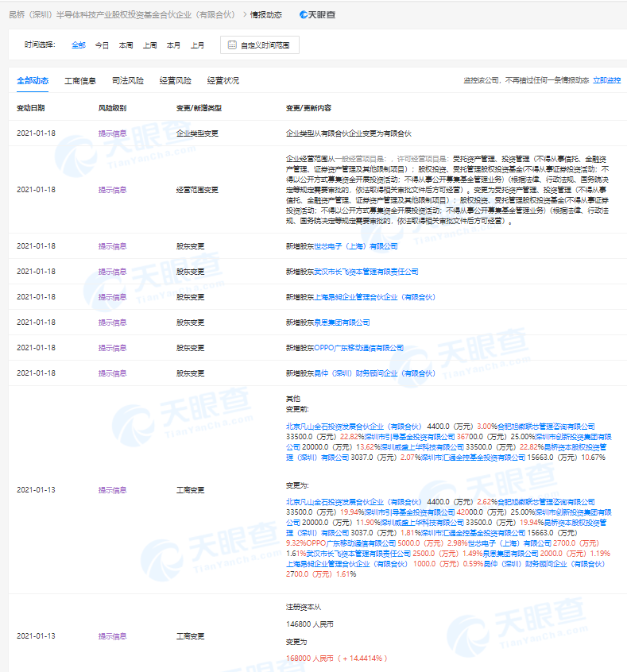627x672 pixels.
Task: Click the 变更/新增类型 column header
Action: click(x=199, y=108)
